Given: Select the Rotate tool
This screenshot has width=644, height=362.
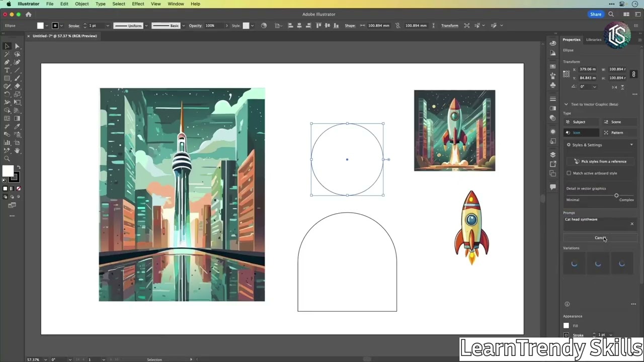Looking at the screenshot, I should pos(7,94).
